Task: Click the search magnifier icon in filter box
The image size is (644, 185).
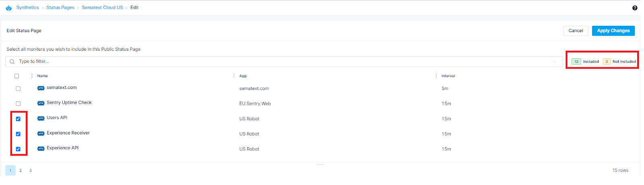Action: pos(12,62)
